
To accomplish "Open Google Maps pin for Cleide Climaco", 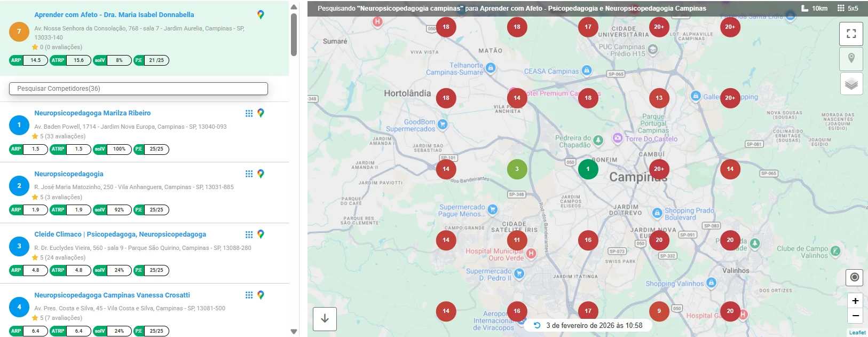I will point(261,234).
